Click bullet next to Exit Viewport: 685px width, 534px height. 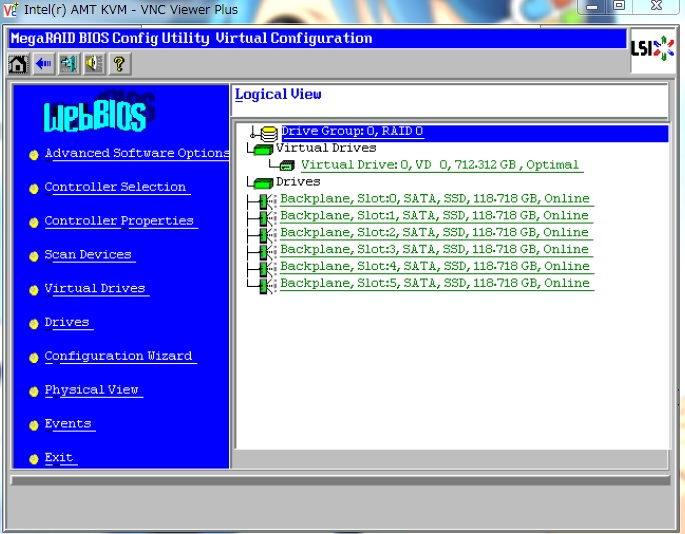(34, 459)
